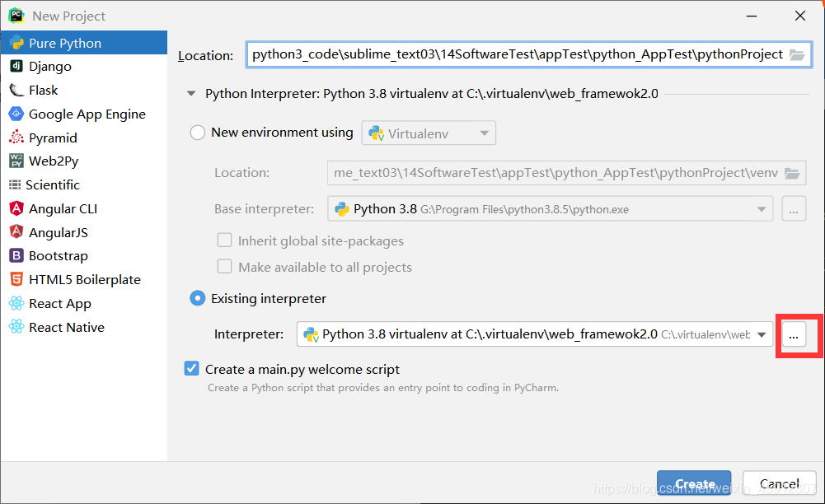
Task: Choose Bootstrap project type label
Action: tap(59, 255)
